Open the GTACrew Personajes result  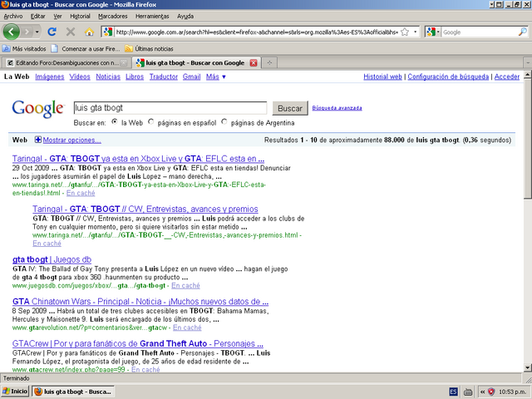[x=138, y=343]
